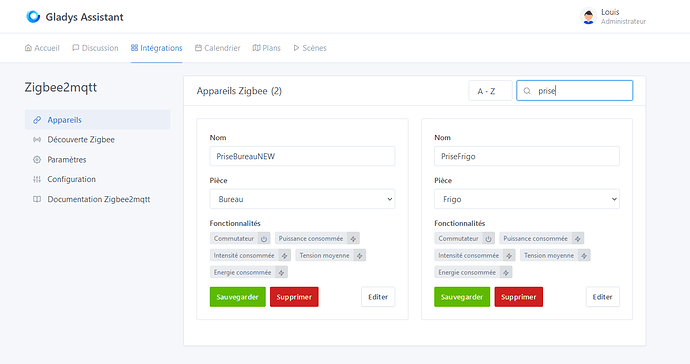Image resolution: width=690 pixels, height=364 pixels.
Task: Click the 'Administrateur' role text
Action: point(624,22)
